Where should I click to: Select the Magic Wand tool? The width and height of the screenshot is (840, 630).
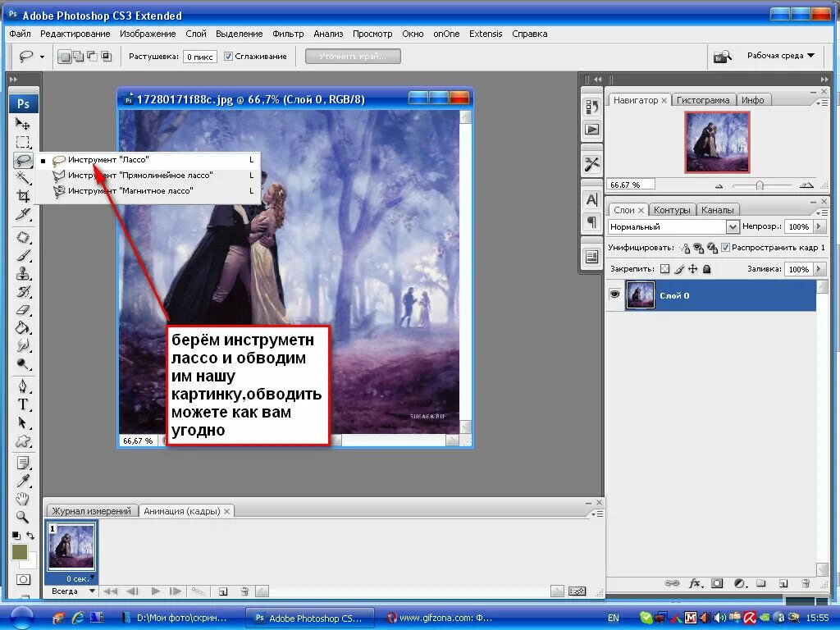[22, 177]
